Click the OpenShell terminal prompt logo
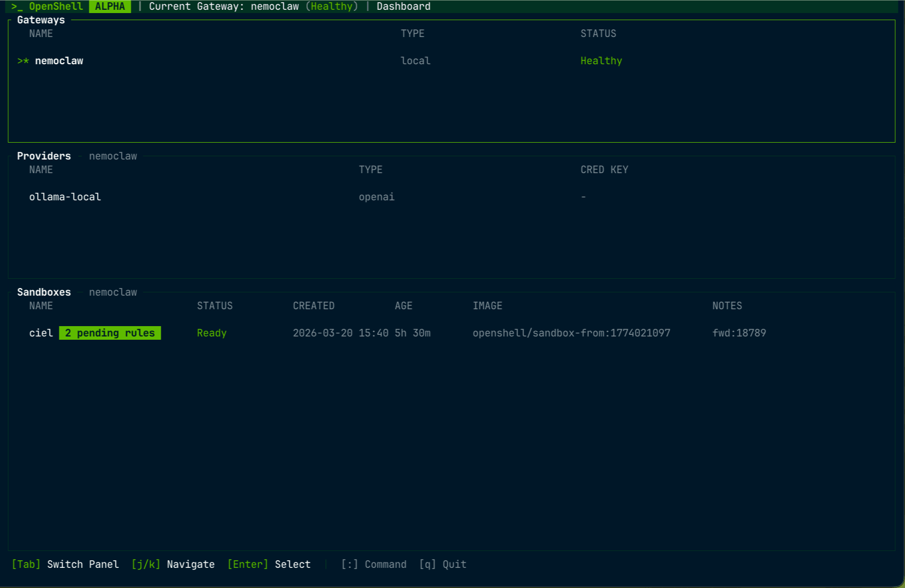 pos(18,7)
